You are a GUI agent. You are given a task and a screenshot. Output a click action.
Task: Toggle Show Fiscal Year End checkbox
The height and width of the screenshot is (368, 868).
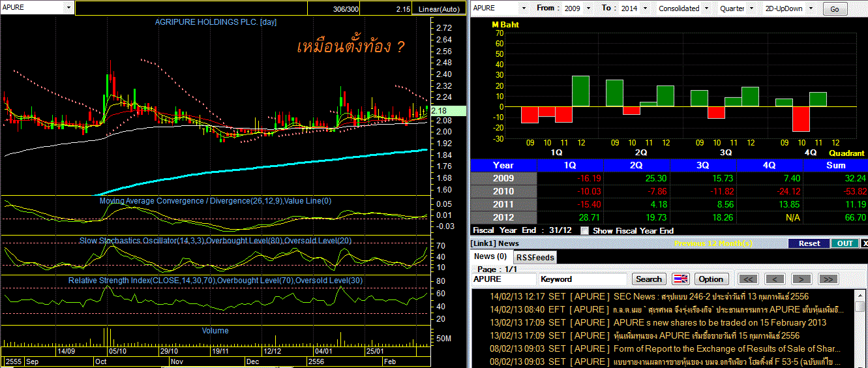[x=584, y=230]
